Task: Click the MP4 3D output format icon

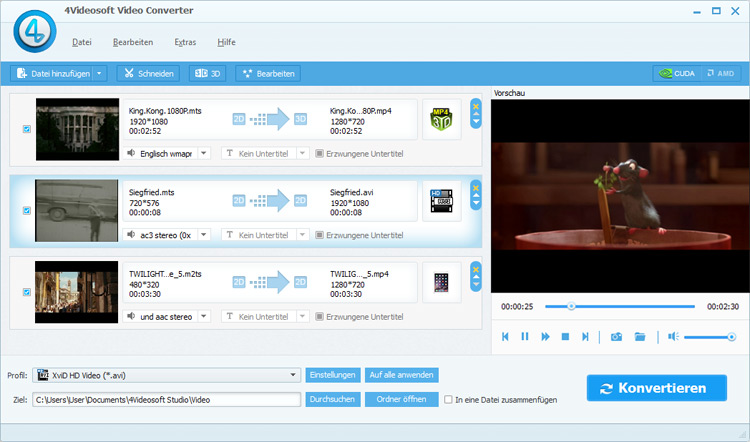Action: (x=440, y=119)
